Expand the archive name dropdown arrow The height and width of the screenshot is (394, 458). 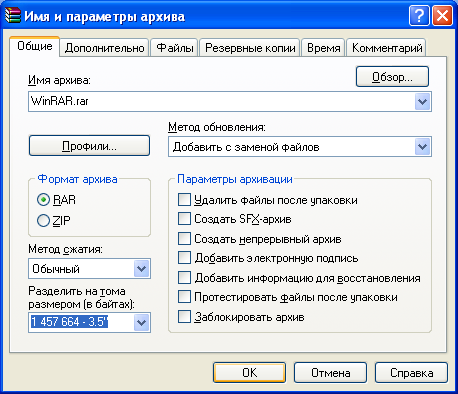click(423, 101)
